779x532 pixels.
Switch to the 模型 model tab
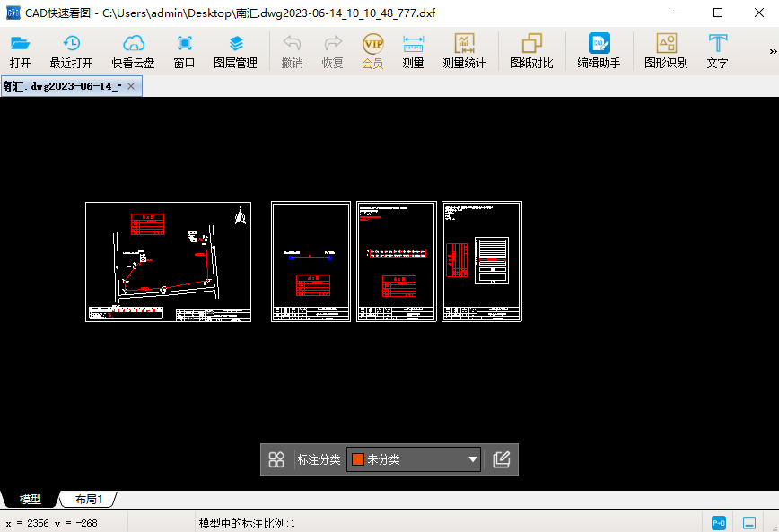31,499
